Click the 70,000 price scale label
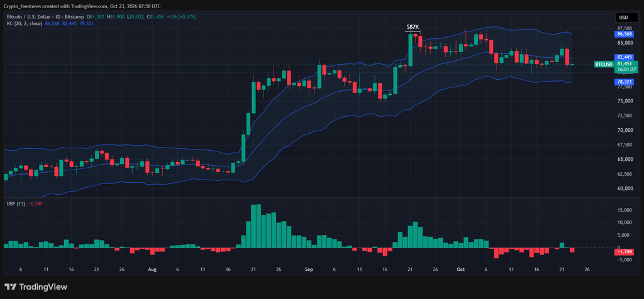Image resolution: width=644 pixels, height=299 pixels. (624, 131)
